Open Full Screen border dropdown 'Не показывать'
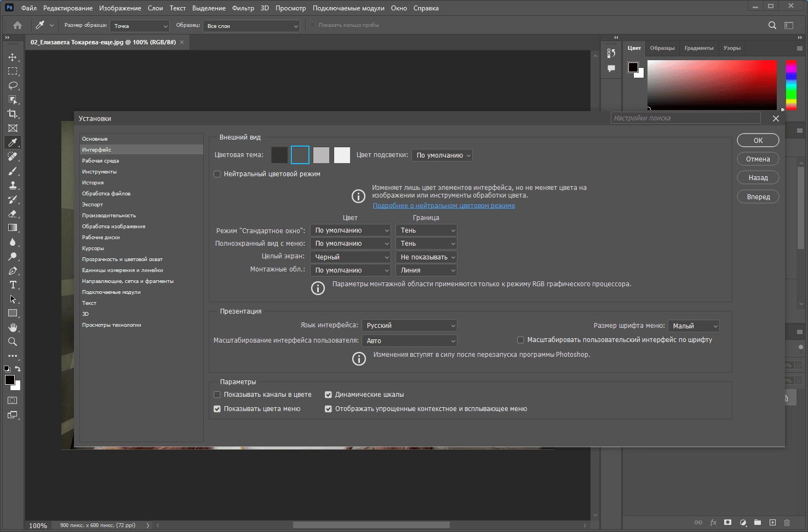Screen dimensions: 808x532 tap(426, 257)
